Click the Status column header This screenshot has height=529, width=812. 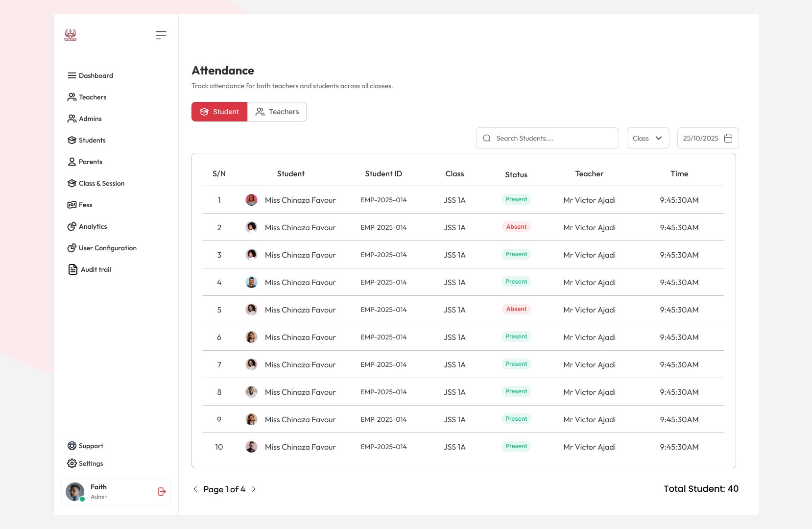(516, 174)
